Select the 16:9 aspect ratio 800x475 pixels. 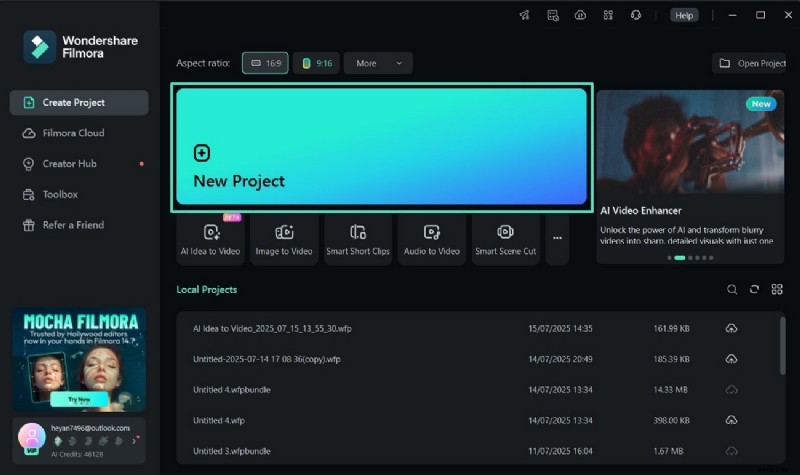[x=265, y=63]
